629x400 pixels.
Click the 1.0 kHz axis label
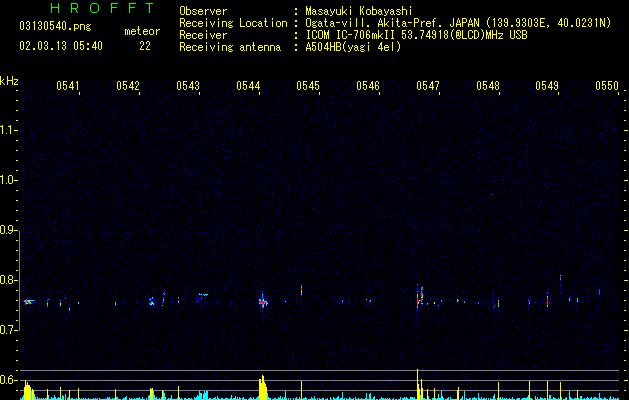[x=8, y=180]
